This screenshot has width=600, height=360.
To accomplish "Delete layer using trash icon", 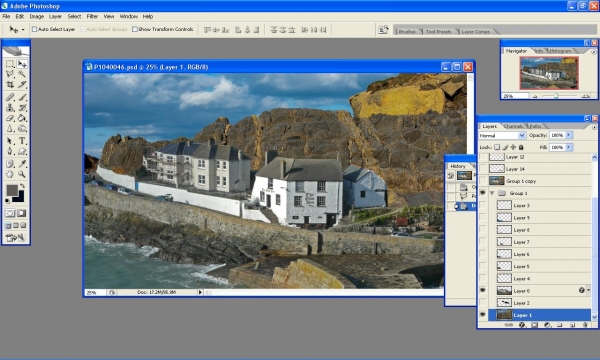I will pyautogui.click(x=585, y=325).
